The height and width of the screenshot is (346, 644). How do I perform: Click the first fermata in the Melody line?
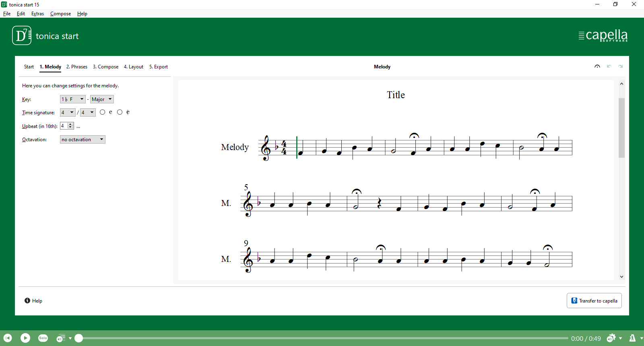[414, 136]
